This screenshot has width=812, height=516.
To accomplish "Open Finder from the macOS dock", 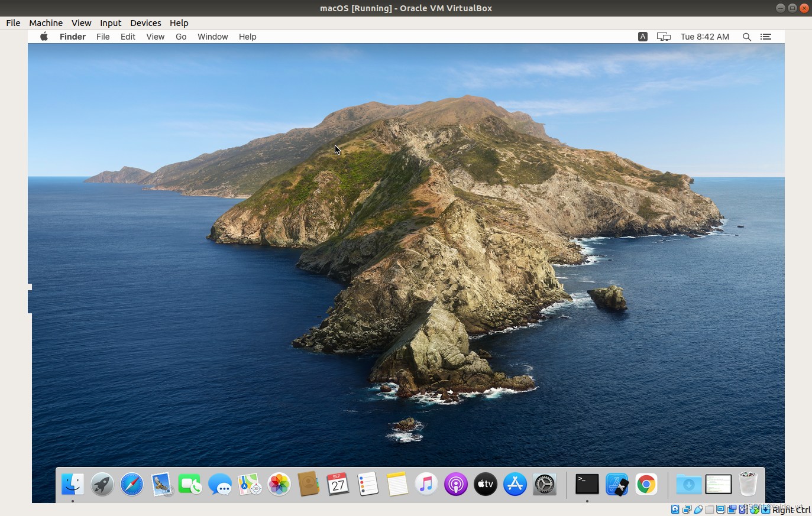I will tap(73, 485).
